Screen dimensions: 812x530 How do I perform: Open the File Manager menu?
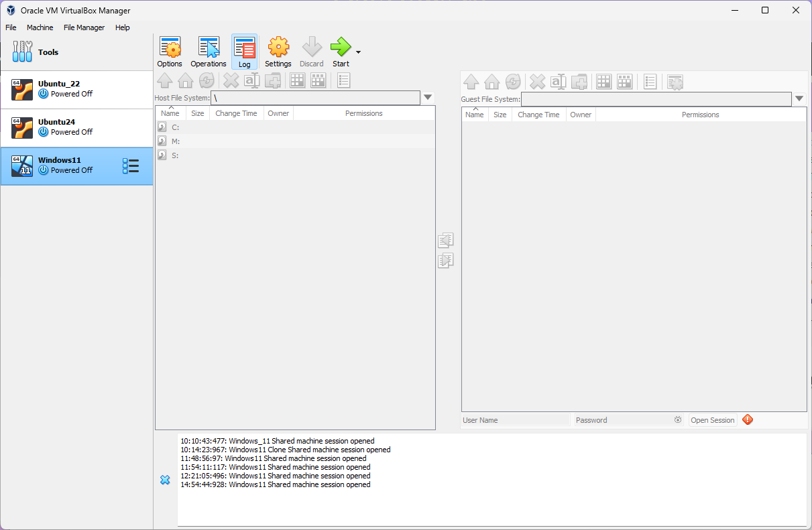click(x=84, y=27)
